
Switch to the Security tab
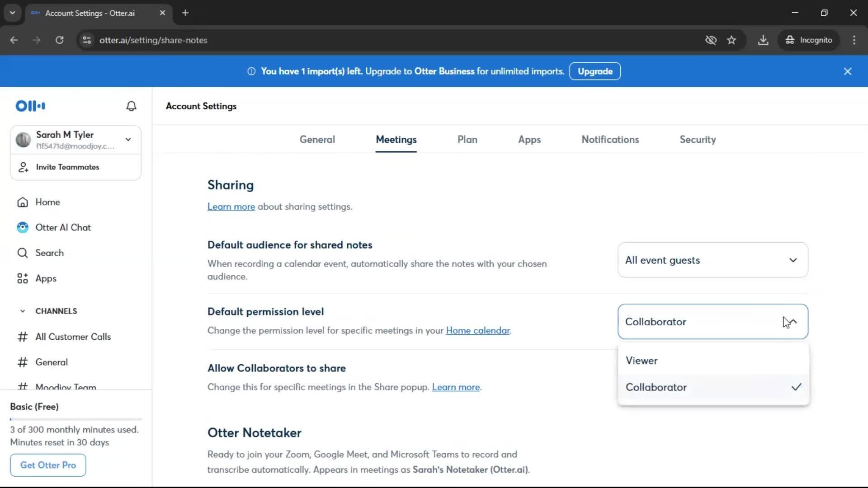[x=697, y=140]
